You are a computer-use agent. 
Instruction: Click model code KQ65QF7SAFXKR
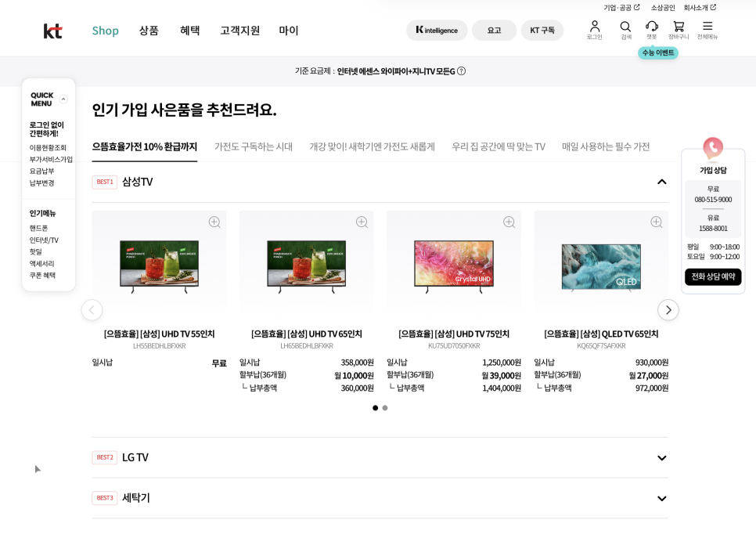point(601,346)
